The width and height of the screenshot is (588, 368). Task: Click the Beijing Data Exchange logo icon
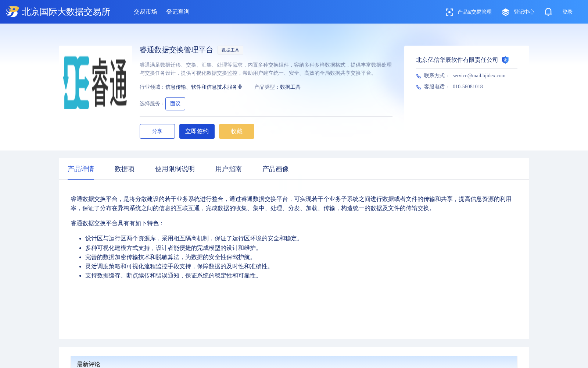(12, 12)
